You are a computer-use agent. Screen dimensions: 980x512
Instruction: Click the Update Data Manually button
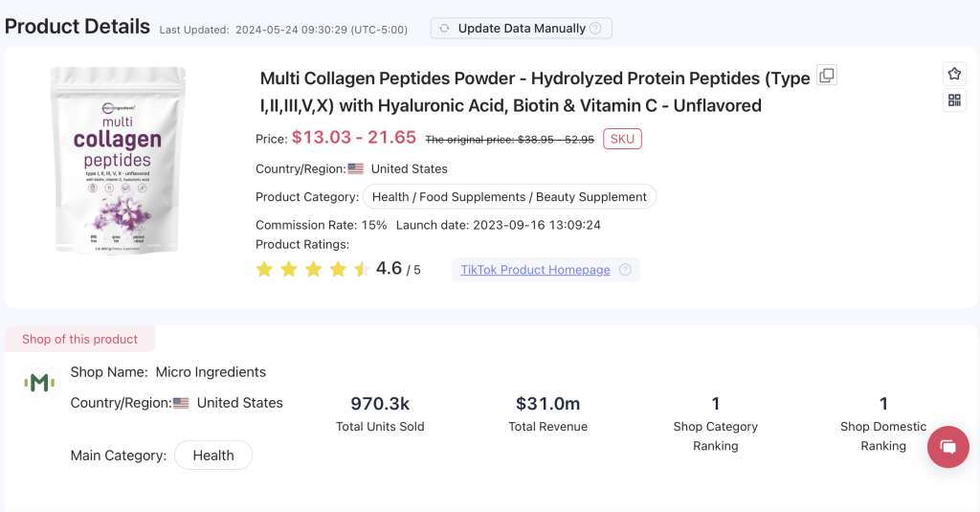tap(521, 29)
